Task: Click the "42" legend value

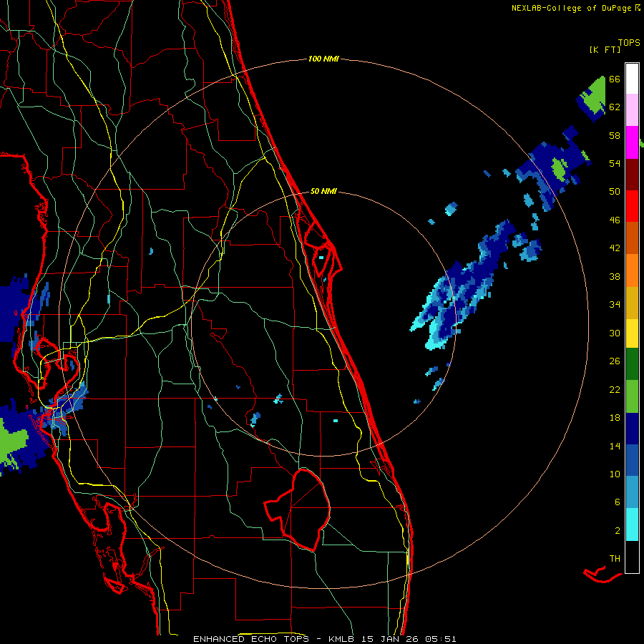Action: pos(615,248)
